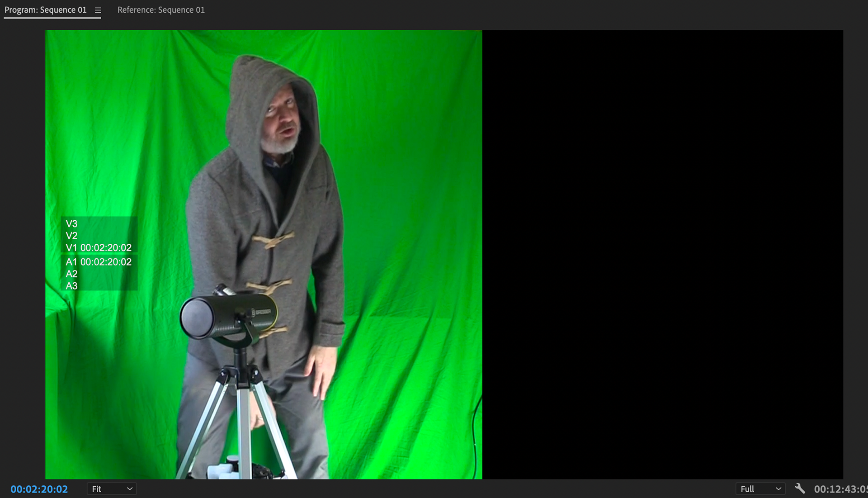This screenshot has height=498, width=868.
Task: Click the chevron arrow beside Fit
Action: click(130, 489)
